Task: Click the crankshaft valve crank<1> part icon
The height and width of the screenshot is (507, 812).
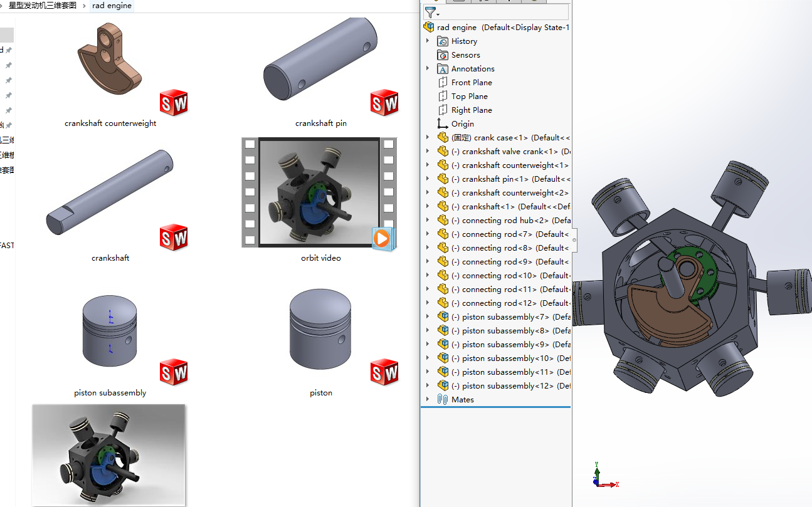Action: [x=443, y=151]
